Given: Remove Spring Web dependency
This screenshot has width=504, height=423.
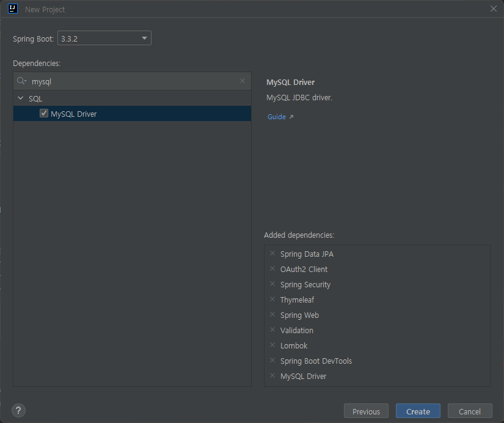Looking at the screenshot, I should click(272, 315).
